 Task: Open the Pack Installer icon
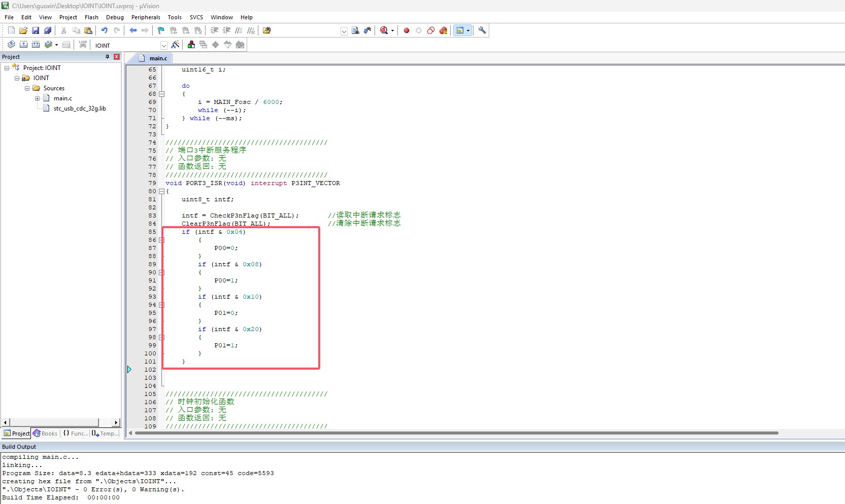point(240,45)
